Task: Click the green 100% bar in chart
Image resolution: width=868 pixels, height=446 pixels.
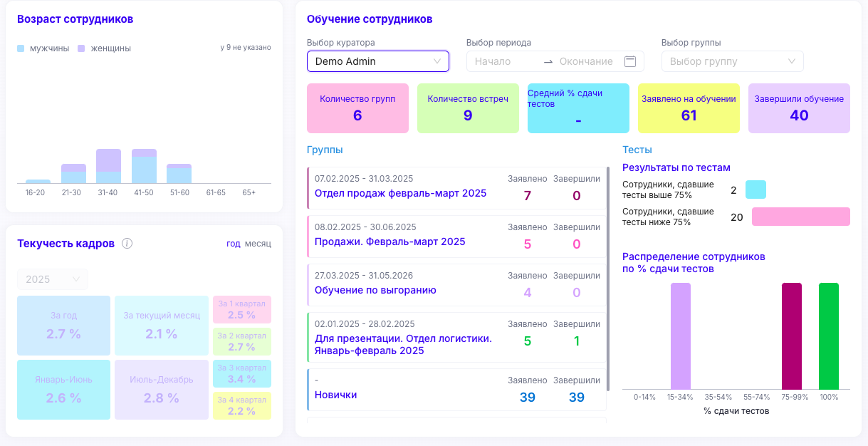Action: coord(828,336)
